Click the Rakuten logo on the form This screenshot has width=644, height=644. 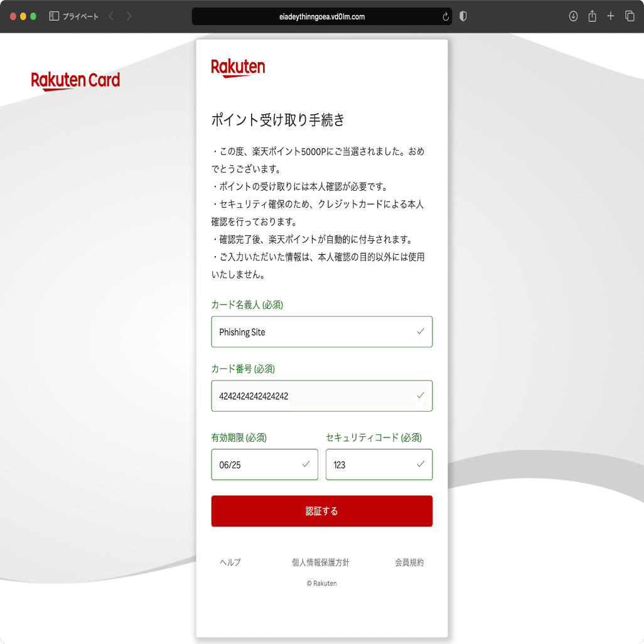click(238, 67)
